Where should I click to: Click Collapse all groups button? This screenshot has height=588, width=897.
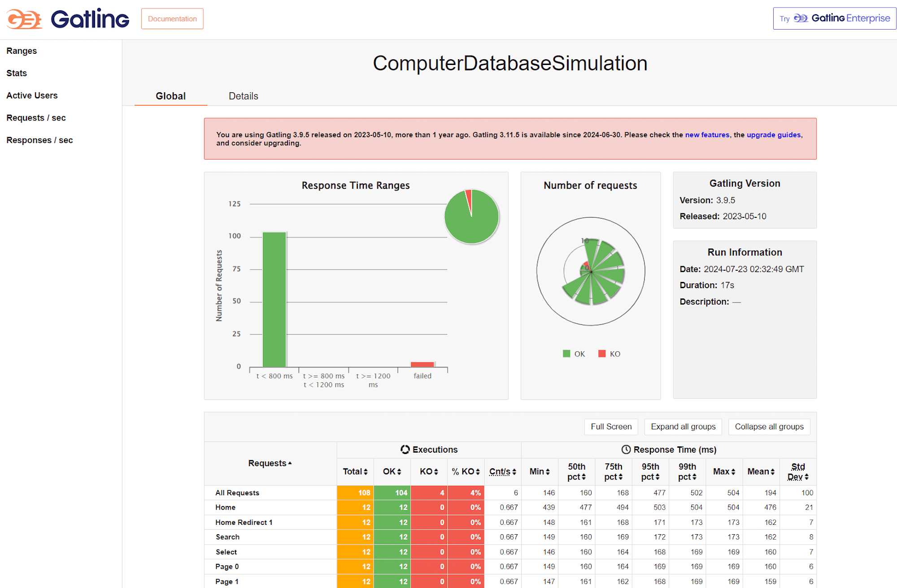(x=769, y=427)
